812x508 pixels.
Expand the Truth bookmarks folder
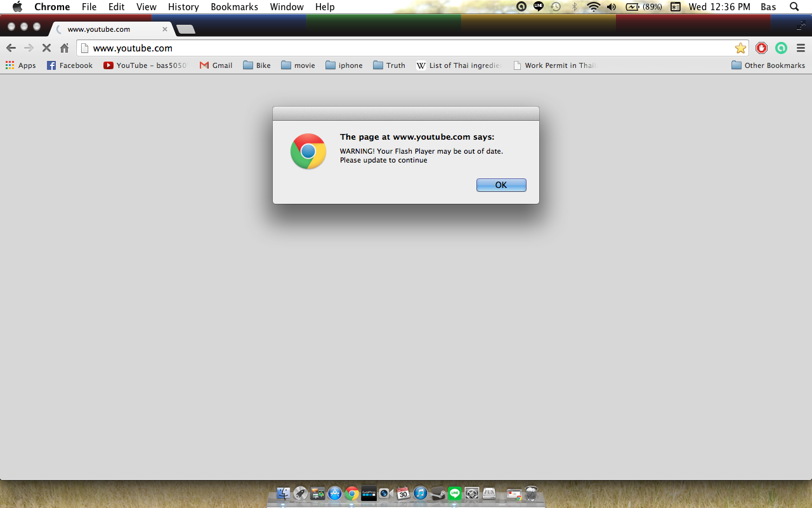pos(390,65)
